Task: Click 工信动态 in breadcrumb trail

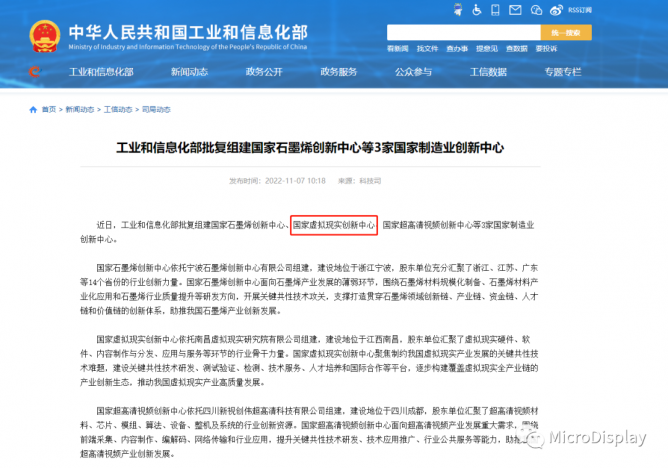Action: tap(118, 109)
